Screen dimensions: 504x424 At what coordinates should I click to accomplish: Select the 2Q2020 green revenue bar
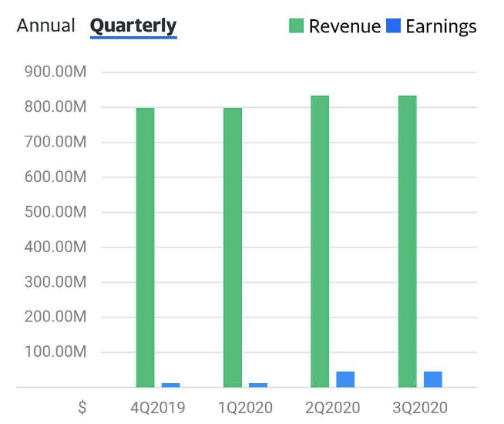coord(320,241)
